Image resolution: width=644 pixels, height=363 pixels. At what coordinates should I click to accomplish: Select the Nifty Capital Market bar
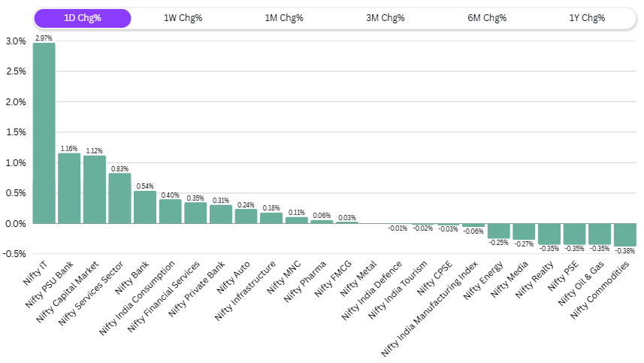point(95,189)
